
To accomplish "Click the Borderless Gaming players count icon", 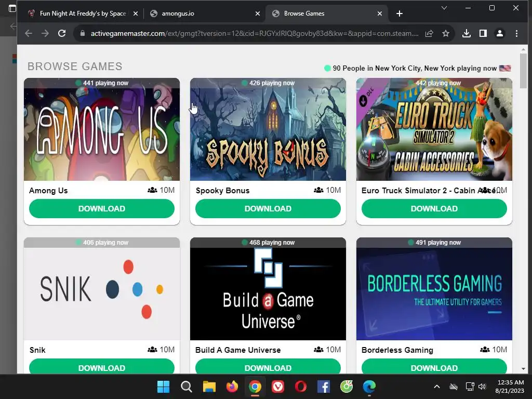I will (x=485, y=350).
